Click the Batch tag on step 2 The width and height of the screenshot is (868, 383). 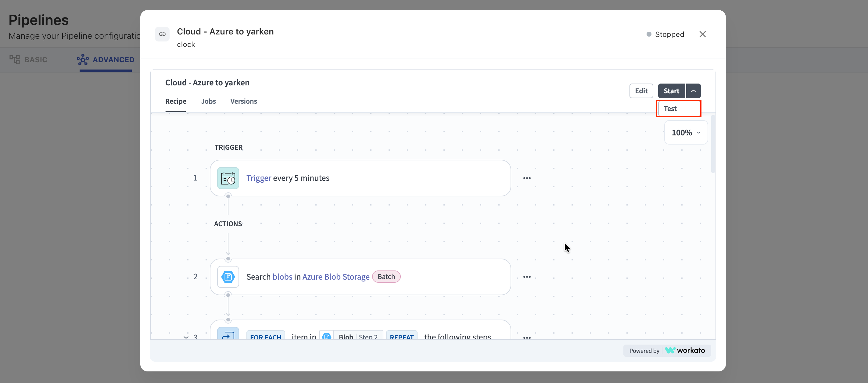click(386, 277)
